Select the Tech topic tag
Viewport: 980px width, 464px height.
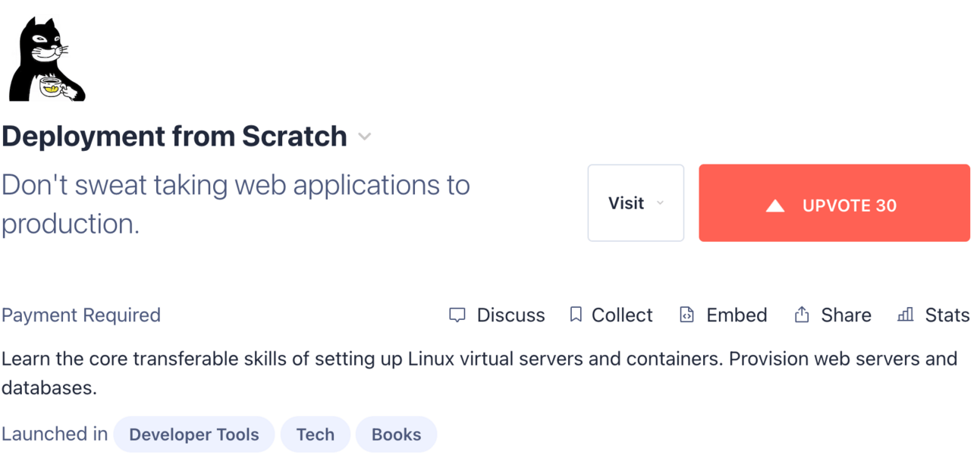click(316, 434)
